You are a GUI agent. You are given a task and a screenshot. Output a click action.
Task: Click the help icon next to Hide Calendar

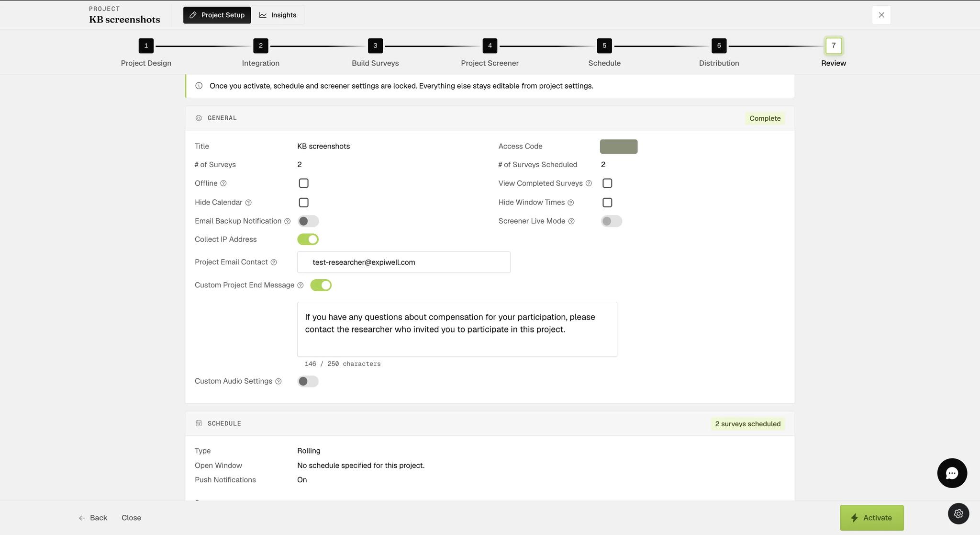pyautogui.click(x=248, y=203)
